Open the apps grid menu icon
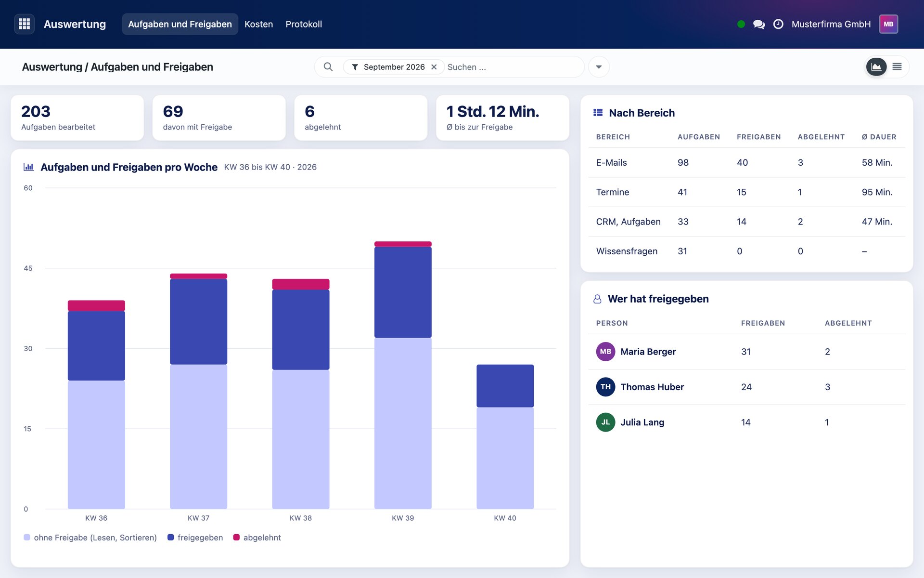Screen dimensions: 924x578 coord(25,24)
